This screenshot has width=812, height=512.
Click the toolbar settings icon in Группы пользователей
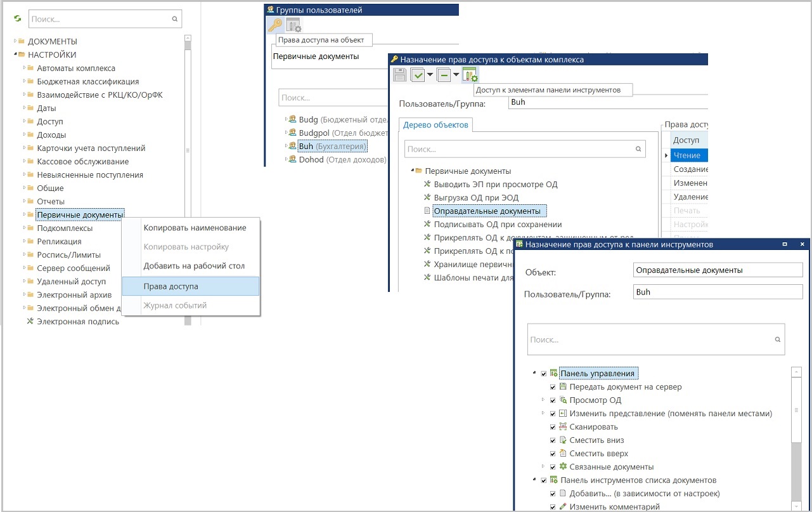(293, 25)
